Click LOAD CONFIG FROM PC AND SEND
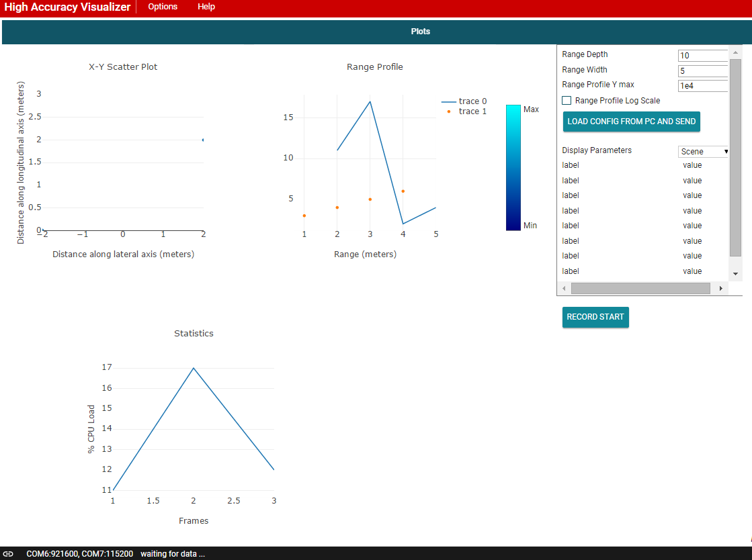This screenshot has height=560, width=752. click(631, 122)
